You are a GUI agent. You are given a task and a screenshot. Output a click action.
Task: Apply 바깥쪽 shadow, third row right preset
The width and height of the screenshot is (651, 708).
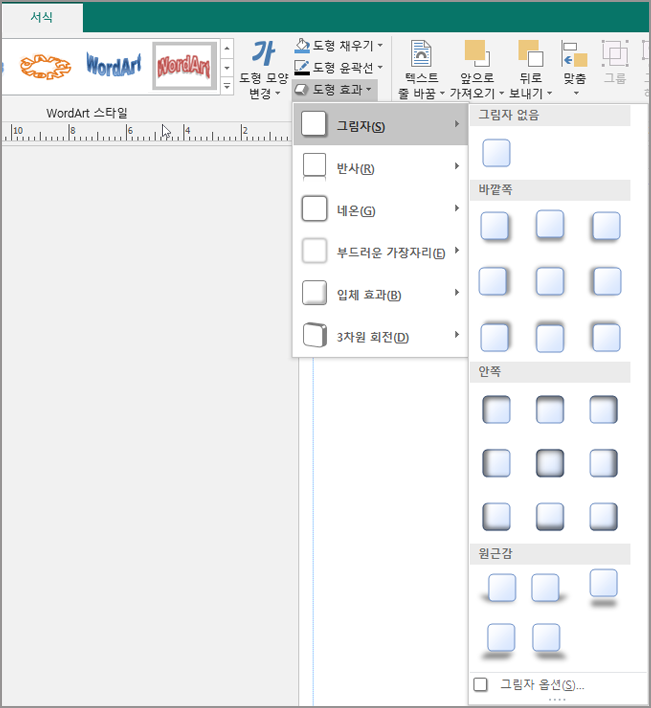[x=606, y=337]
